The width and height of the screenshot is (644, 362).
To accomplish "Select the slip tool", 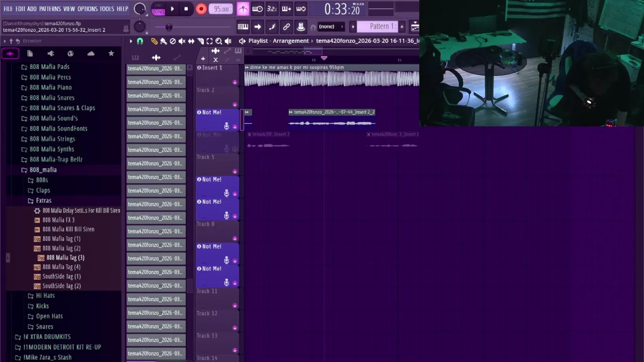I will click(x=191, y=41).
